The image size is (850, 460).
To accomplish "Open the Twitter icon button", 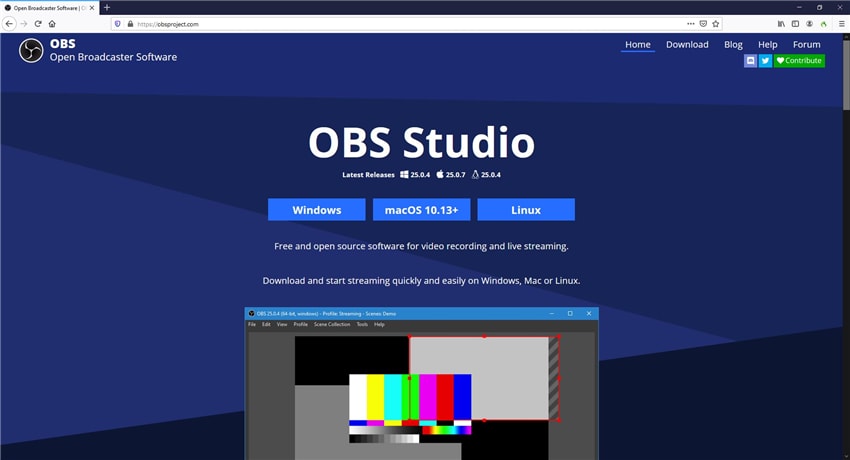I will point(765,61).
